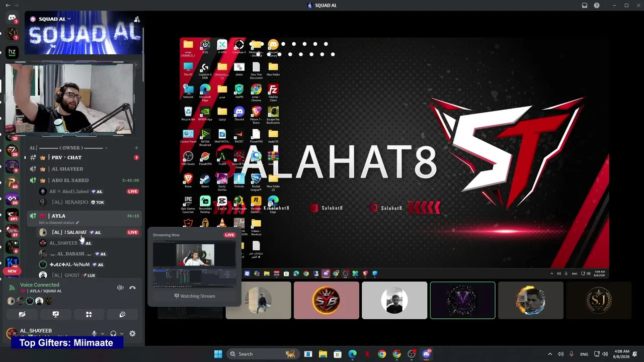Viewport: 644px width, 362px height.
Task: Open File Explorer from the taskbar
Action: click(323, 354)
